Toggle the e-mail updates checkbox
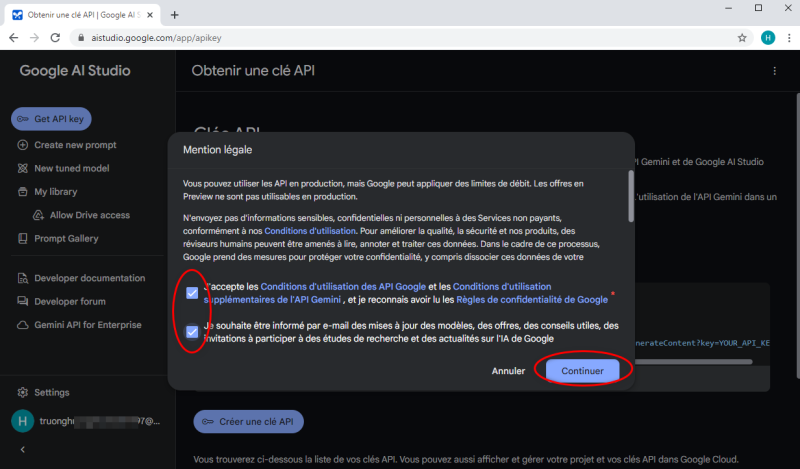This screenshot has height=469, width=800. [192, 332]
